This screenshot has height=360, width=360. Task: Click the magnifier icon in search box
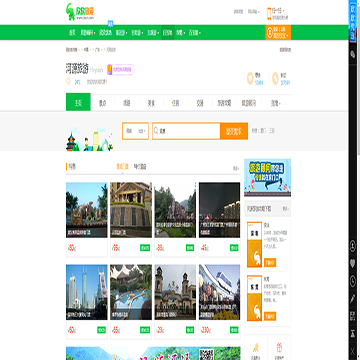click(x=156, y=131)
